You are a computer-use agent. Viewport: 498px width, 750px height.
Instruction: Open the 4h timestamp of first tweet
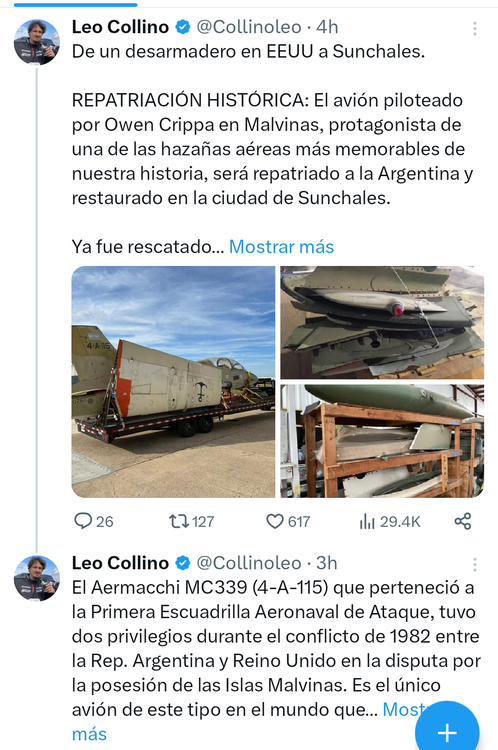(x=327, y=27)
